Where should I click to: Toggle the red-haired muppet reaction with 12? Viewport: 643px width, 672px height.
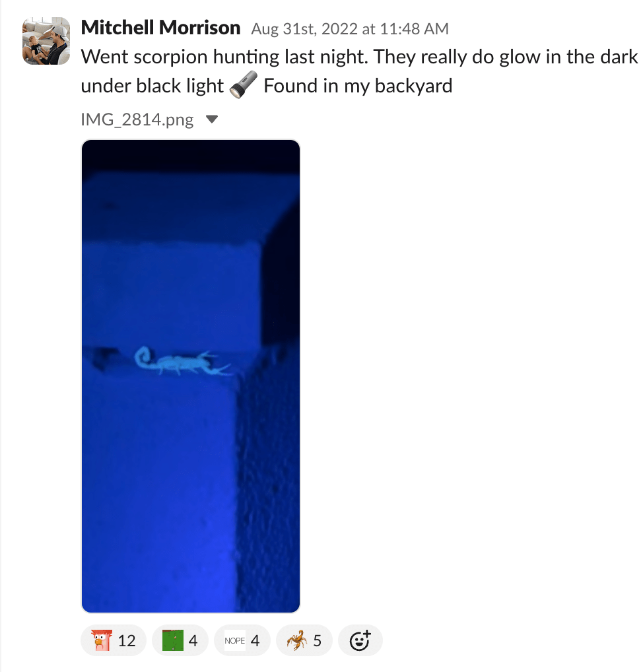click(114, 640)
